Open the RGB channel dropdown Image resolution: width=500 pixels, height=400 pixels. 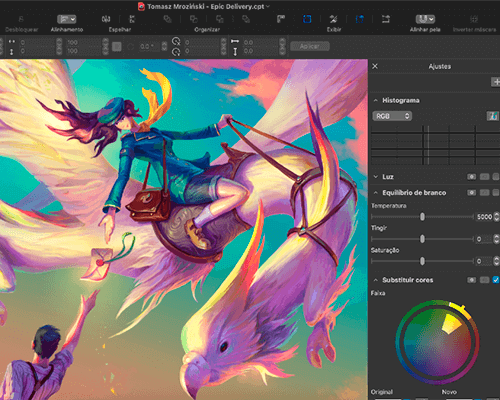click(392, 116)
